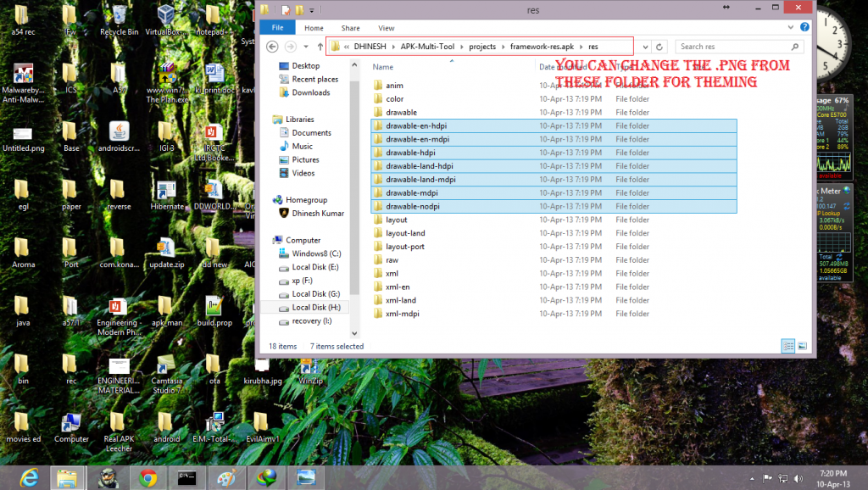Viewport: 868px width, 490px height.
Task: Select Documents library in navigation pane
Action: pos(305,133)
